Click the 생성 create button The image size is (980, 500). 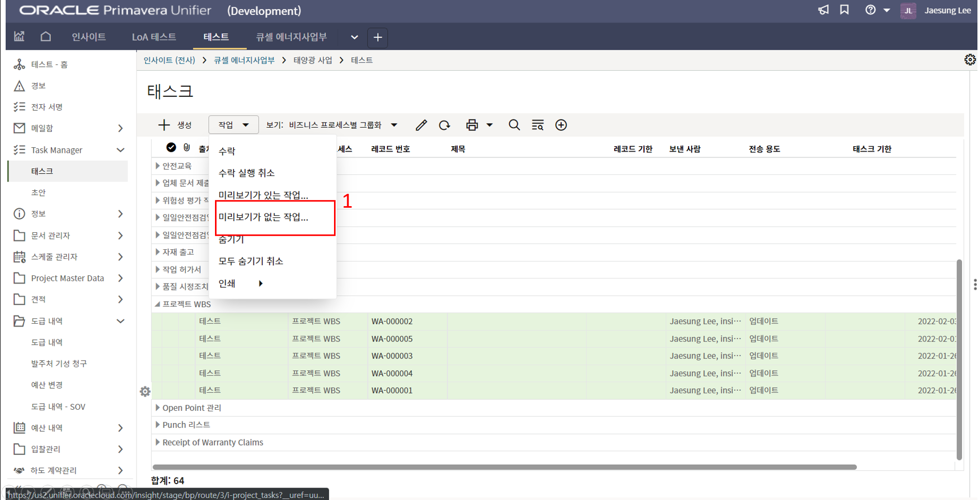pos(175,125)
